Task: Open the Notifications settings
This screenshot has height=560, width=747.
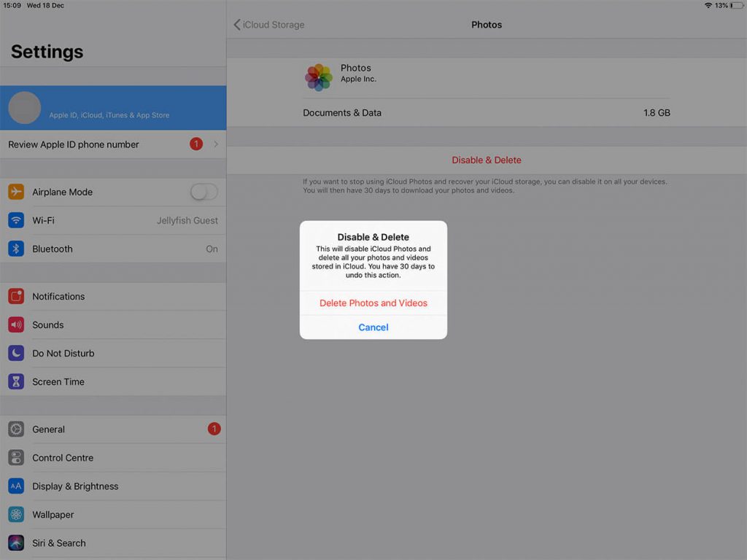Action: pos(113,296)
